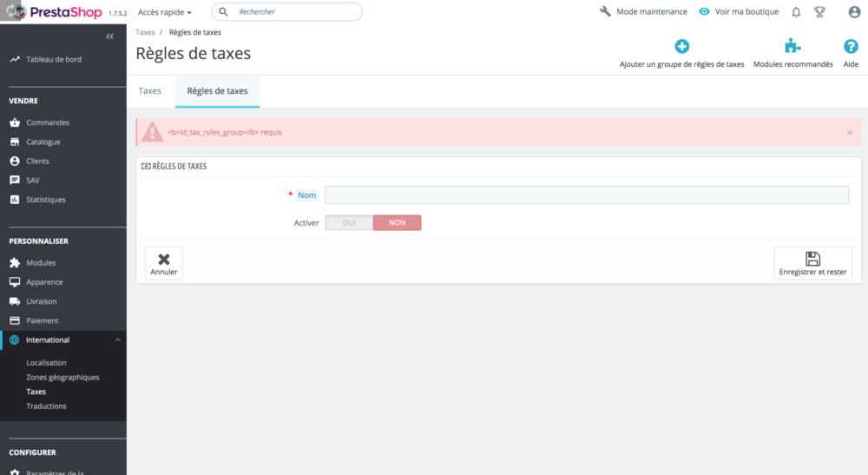Open Catalogue in the sidebar

point(43,142)
